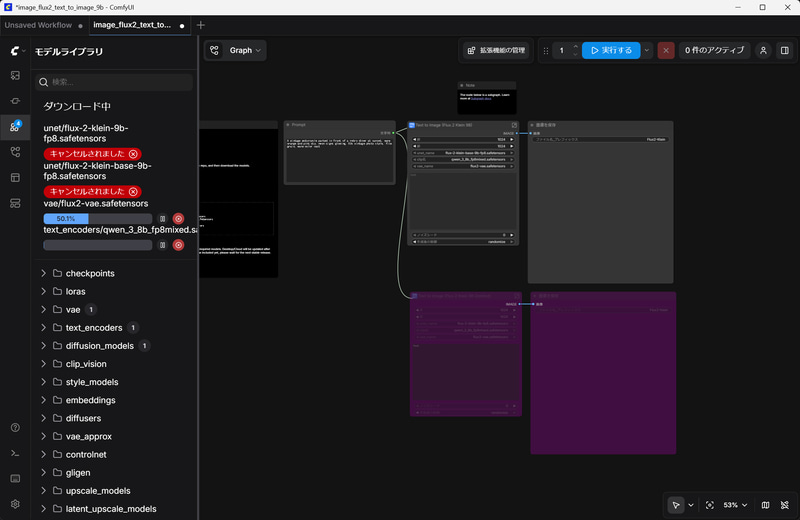The image size is (800, 520).
Task: Open the run options dropdown arrow
Action: coord(647,51)
